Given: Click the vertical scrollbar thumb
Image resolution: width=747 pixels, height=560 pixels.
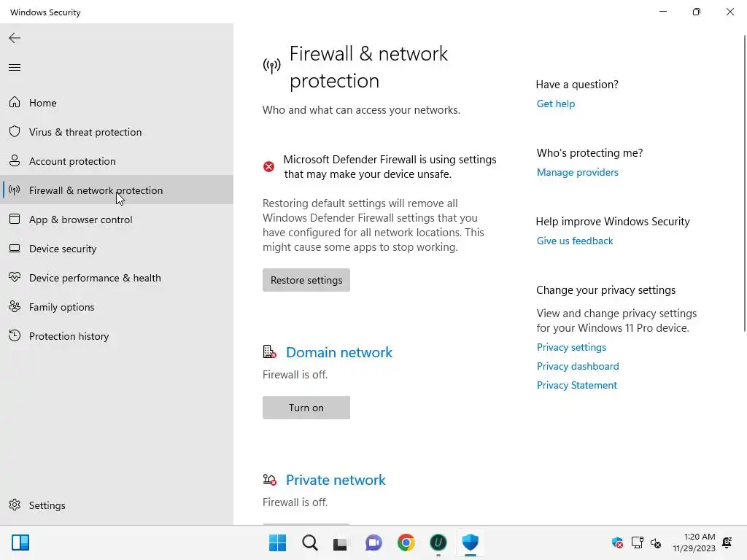Looking at the screenshot, I should click(x=743, y=182).
